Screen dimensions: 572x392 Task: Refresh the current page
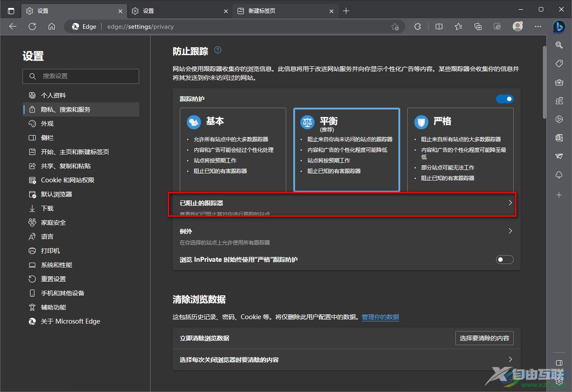coord(32,26)
